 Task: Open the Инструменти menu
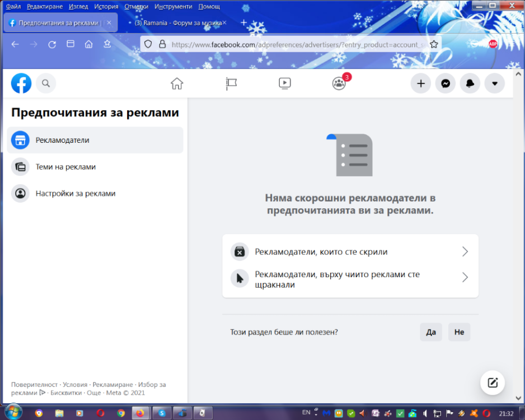173,6
